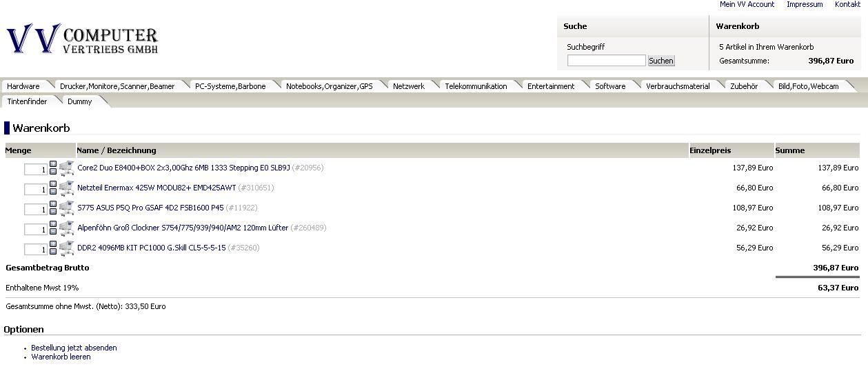Open Alpenföhn Groß Clockner product link
This screenshot has height=367, width=868.
tap(183, 228)
